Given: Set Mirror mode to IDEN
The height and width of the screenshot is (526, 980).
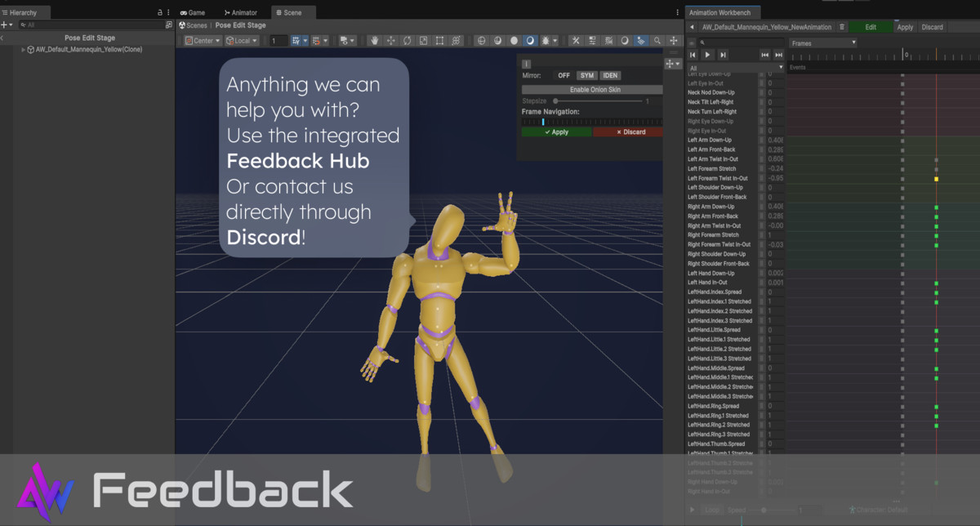Looking at the screenshot, I should [x=611, y=75].
